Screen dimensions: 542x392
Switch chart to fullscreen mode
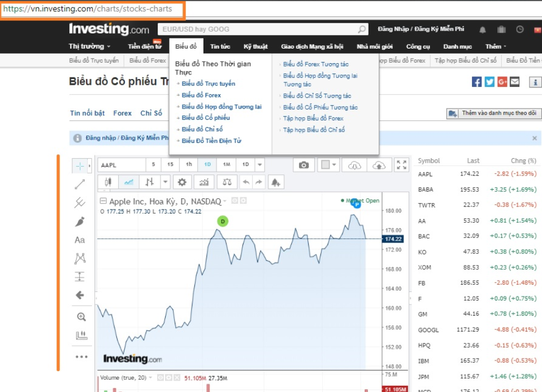(402, 165)
